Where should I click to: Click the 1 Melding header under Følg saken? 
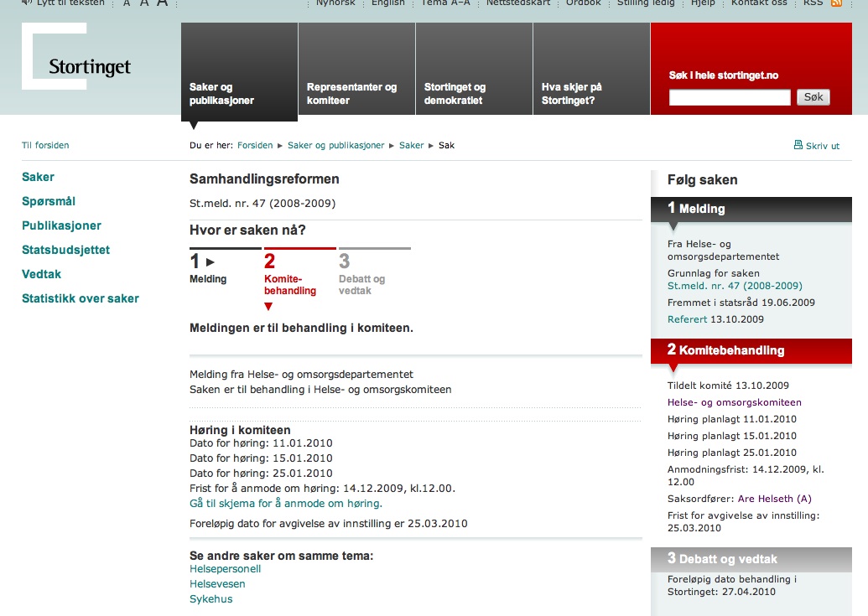[x=751, y=209]
